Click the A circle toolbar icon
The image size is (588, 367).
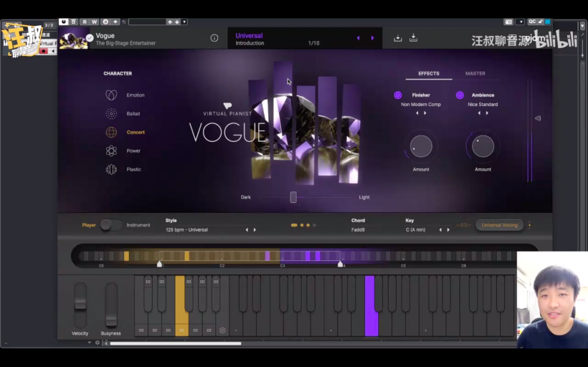[105, 22]
